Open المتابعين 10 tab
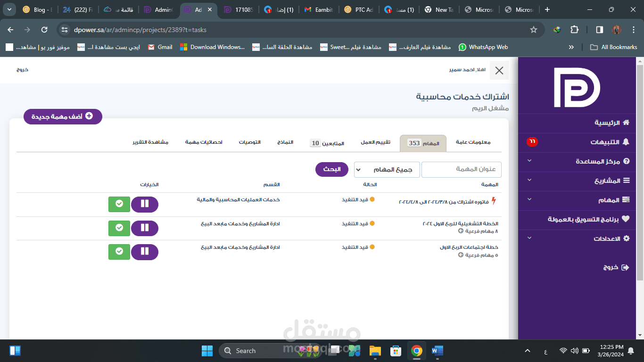This screenshot has height=362, width=644. click(x=327, y=143)
